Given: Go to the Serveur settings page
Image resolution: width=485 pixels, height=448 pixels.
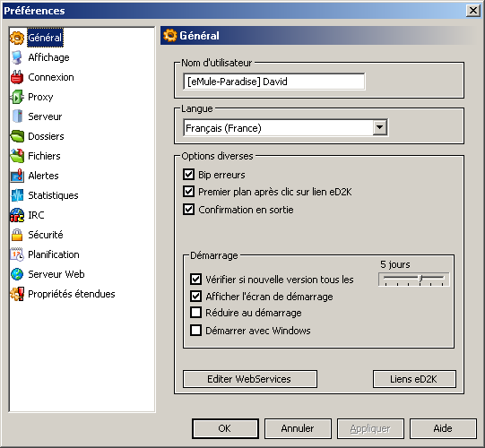Looking at the screenshot, I should [x=45, y=116].
